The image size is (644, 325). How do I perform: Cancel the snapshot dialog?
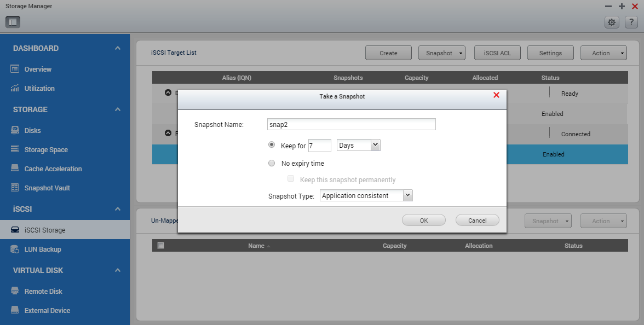(478, 220)
